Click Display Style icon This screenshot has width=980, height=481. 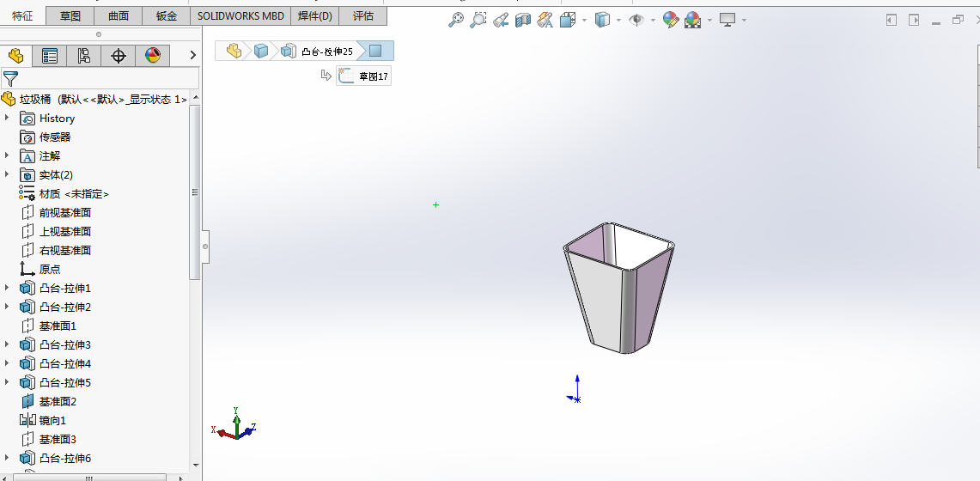[602, 20]
